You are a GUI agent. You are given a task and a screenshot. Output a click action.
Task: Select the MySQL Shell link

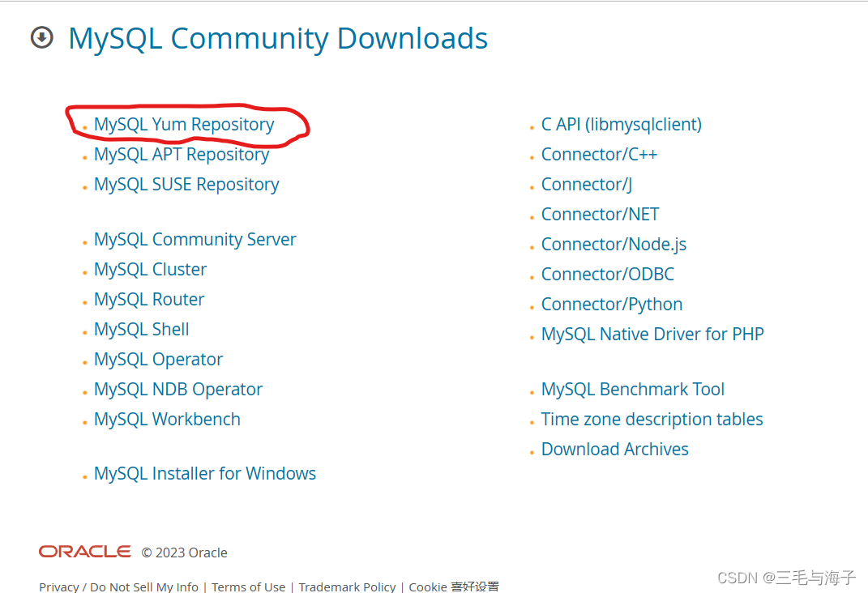coord(141,329)
